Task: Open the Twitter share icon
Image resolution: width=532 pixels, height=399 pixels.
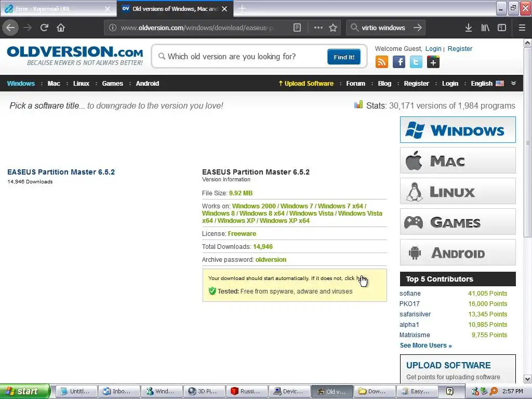Action: pos(416,62)
